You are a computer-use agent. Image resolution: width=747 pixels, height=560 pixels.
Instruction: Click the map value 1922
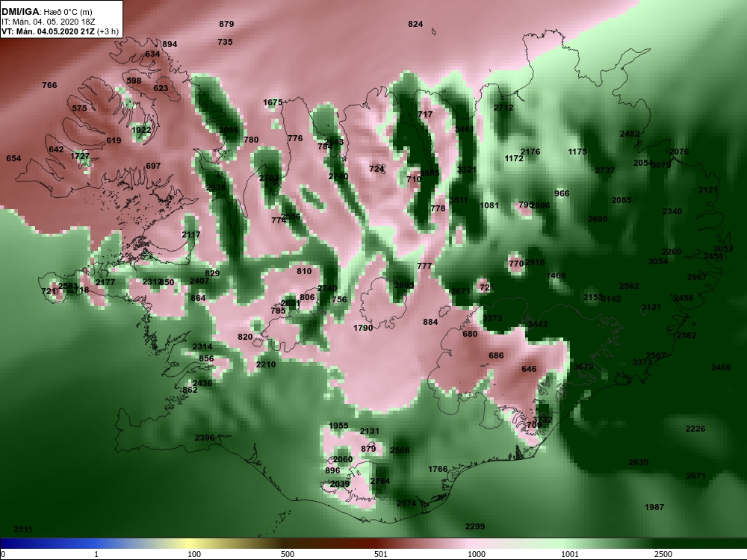click(x=141, y=130)
